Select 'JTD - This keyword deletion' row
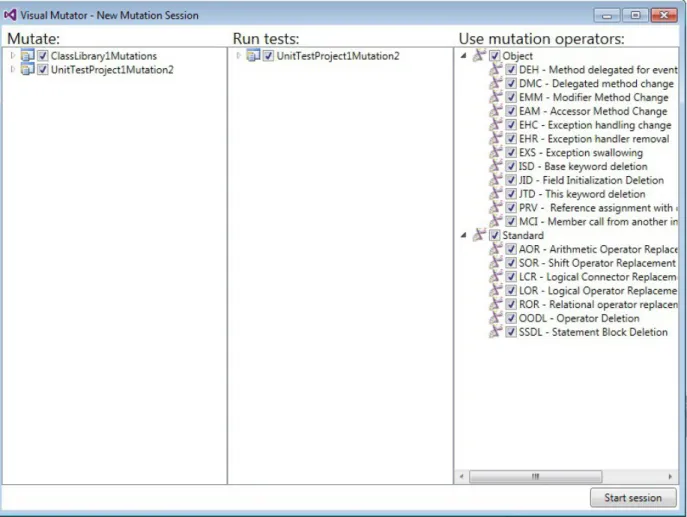 coord(582,194)
